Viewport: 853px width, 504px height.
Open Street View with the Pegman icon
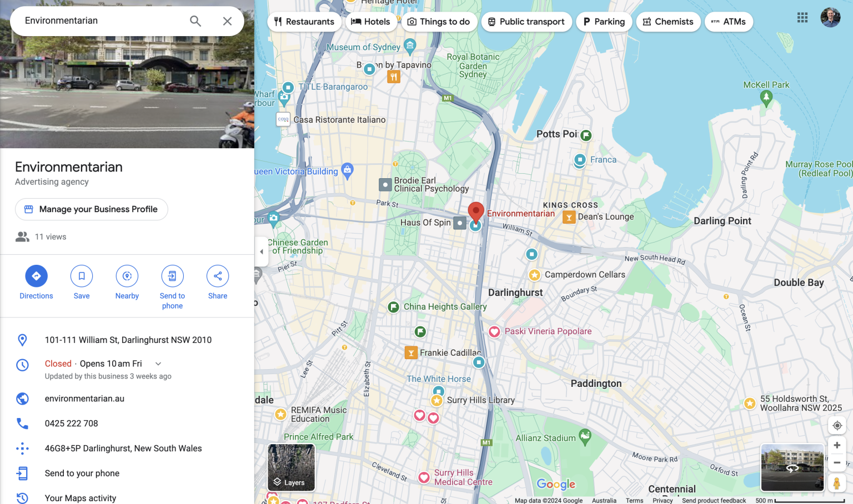click(x=837, y=483)
